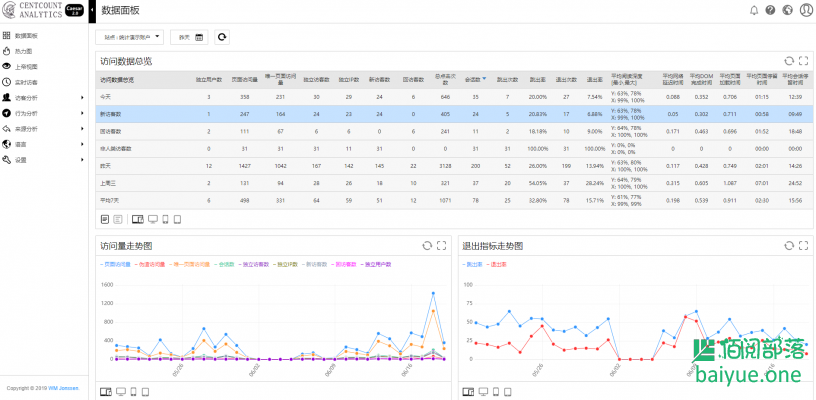The image size is (816, 400).
Task: Refresh the 退出指标走势图 chart
Action: [x=789, y=246]
